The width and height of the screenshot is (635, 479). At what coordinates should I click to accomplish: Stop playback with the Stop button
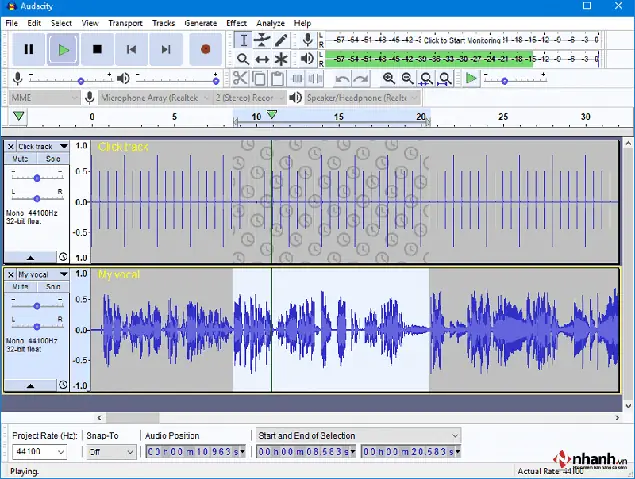(97, 49)
